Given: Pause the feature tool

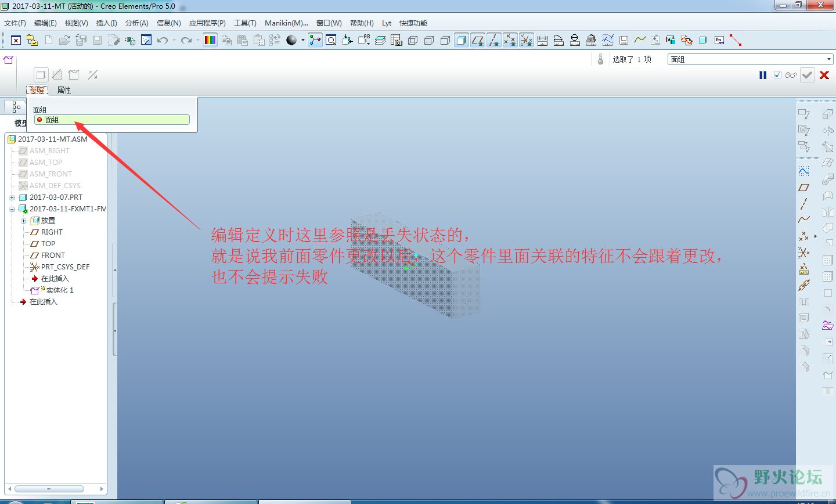Looking at the screenshot, I should [763, 75].
